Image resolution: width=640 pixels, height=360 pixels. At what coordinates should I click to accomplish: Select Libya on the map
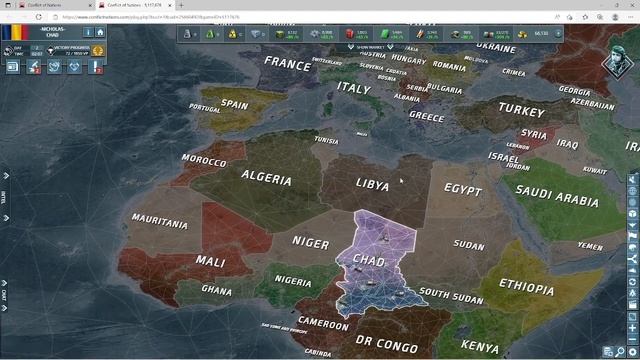click(372, 184)
